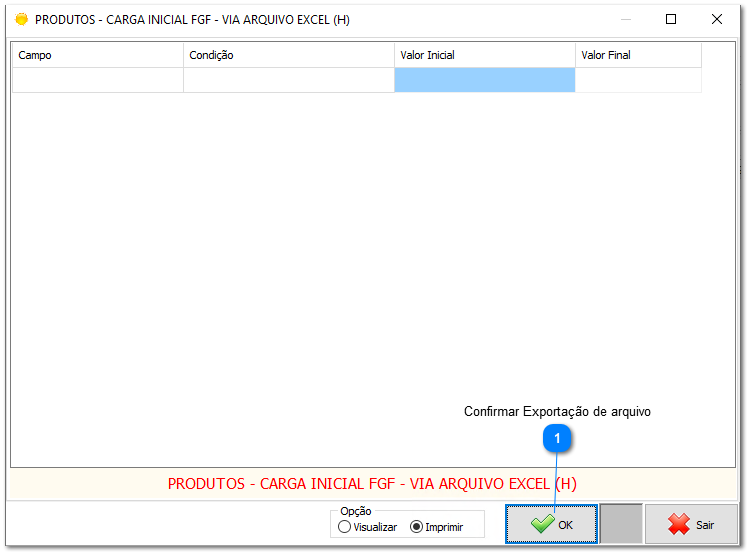The height and width of the screenshot is (555, 750).
Task: Minimize the window
Action: point(626,19)
